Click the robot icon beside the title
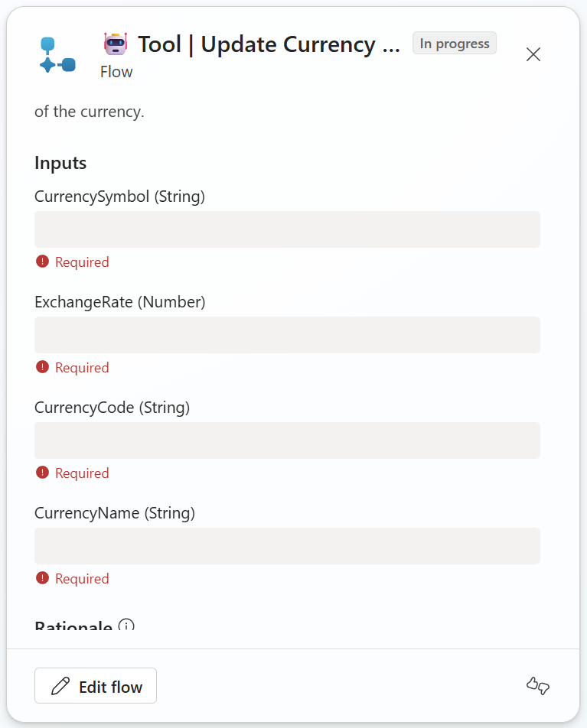The width and height of the screenshot is (587, 728). pos(116,44)
